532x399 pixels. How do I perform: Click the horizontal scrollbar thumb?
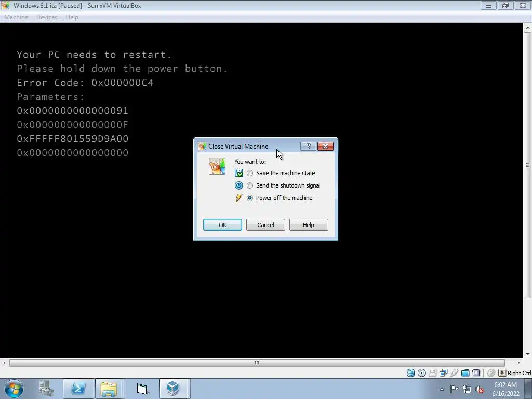257,363
